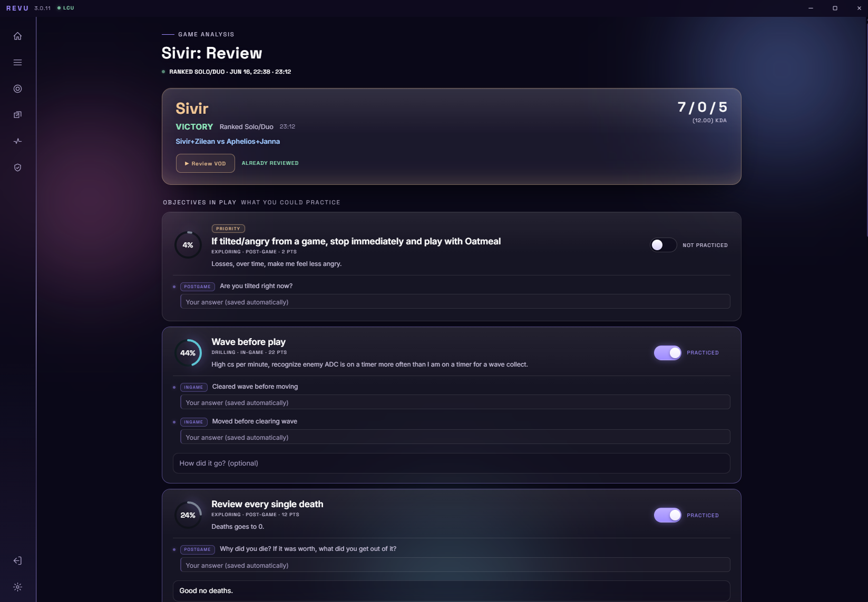Viewport: 868px width, 602px height.
Task: Click the 'Moved before clearing wave' answer field
Action: 455,437
